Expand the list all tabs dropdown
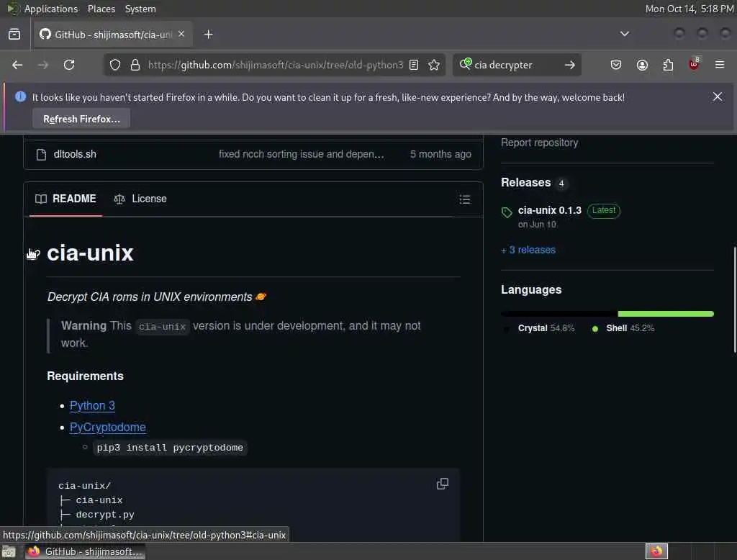737x560 pixels. (624, 34)
